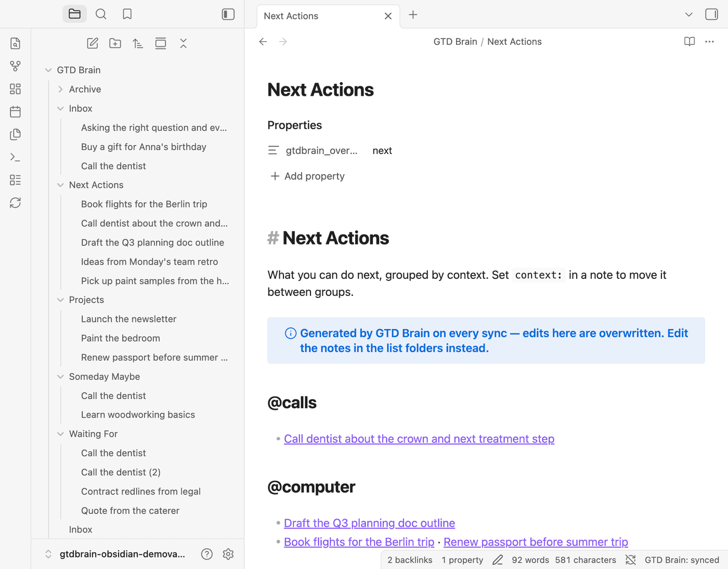Click Add property button
Screen dimensions: 728x569
tap(307, 176)
